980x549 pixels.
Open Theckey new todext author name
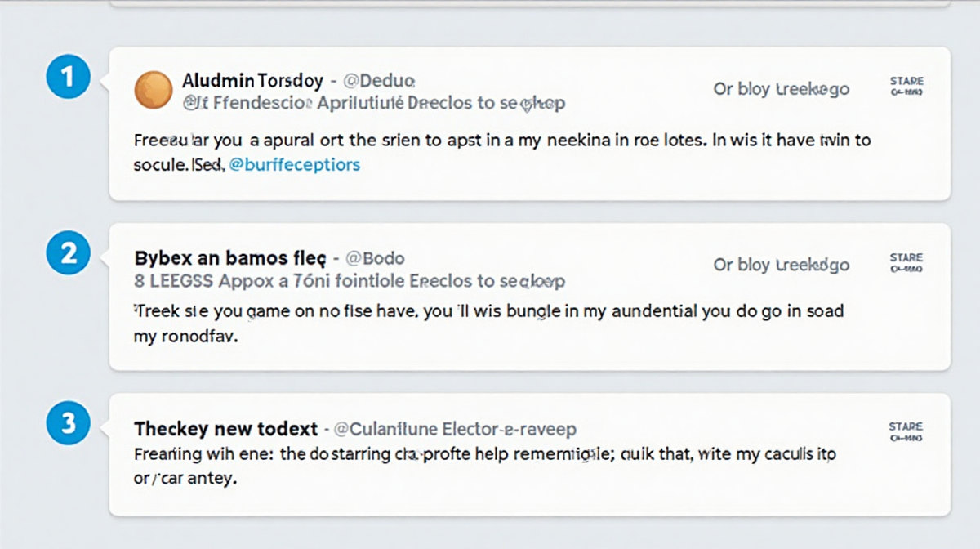click(x=225, y=428)
